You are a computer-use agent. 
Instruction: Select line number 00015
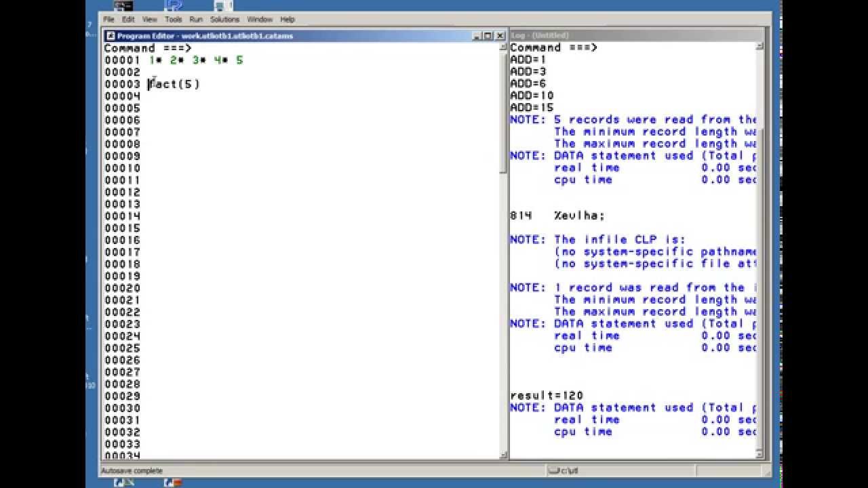(x=122, y=228)
